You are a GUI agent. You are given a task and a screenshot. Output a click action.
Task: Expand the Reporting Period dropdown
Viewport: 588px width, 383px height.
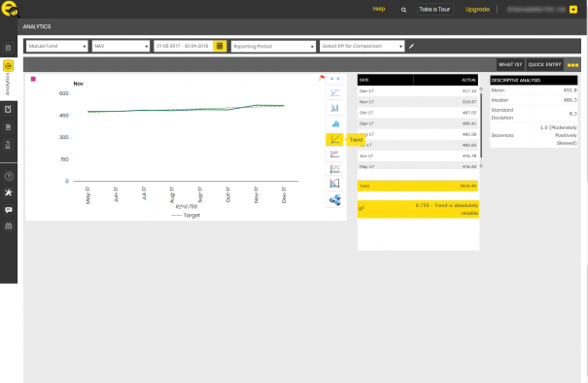pos(273,46)
